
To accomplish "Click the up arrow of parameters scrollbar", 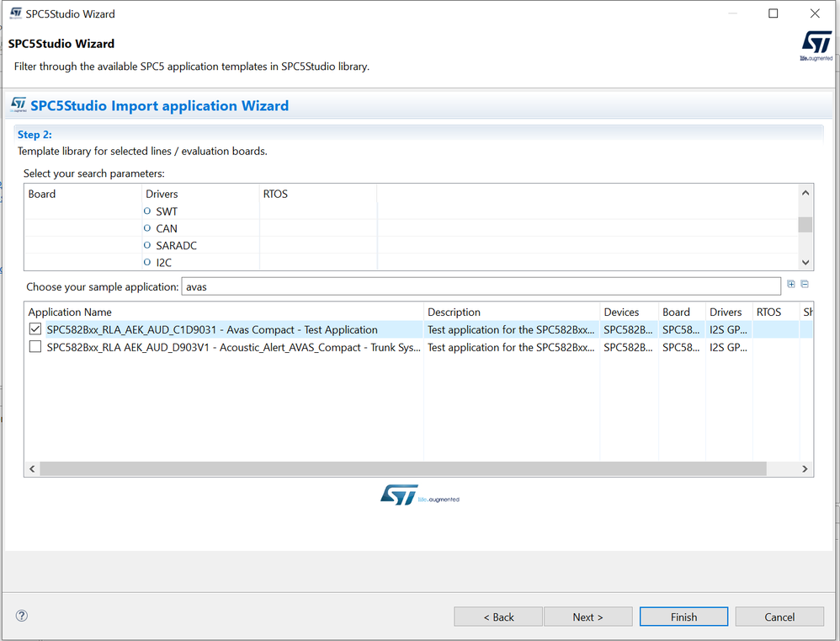I will point(805,193).
